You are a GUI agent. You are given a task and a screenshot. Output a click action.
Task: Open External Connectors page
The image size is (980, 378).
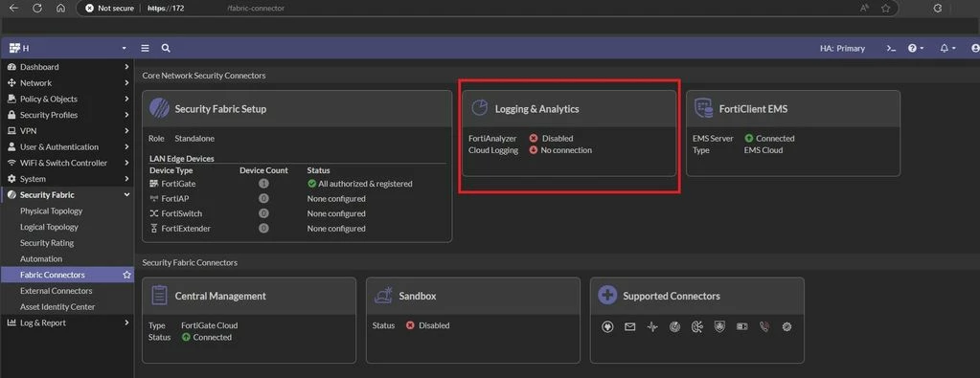tap(57, 291)
